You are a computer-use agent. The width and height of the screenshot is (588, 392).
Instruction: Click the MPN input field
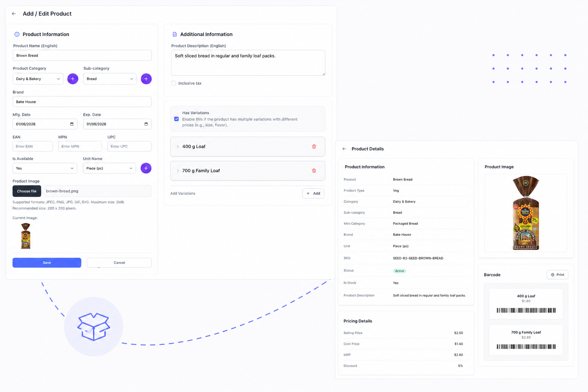(x=80, y=146)
